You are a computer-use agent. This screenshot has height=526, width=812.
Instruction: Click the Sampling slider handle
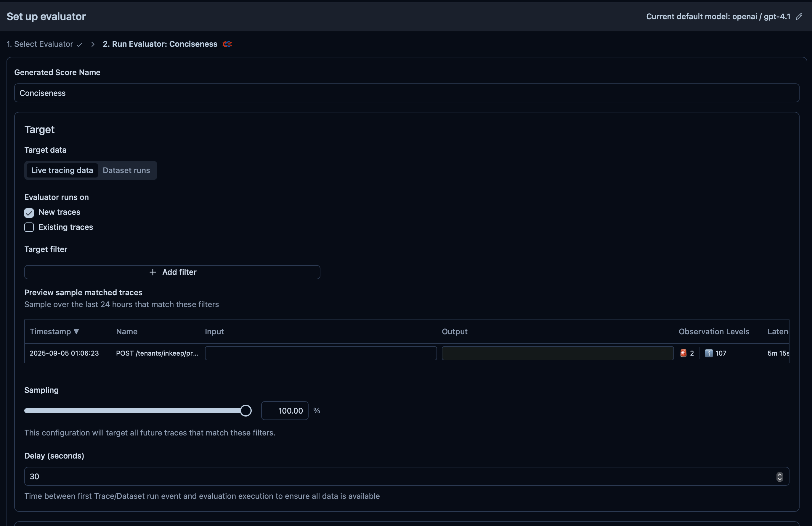246,410
